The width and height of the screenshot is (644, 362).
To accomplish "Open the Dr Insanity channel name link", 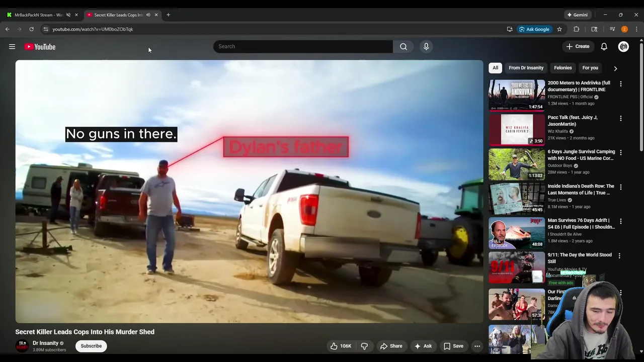I will point(45,343).
